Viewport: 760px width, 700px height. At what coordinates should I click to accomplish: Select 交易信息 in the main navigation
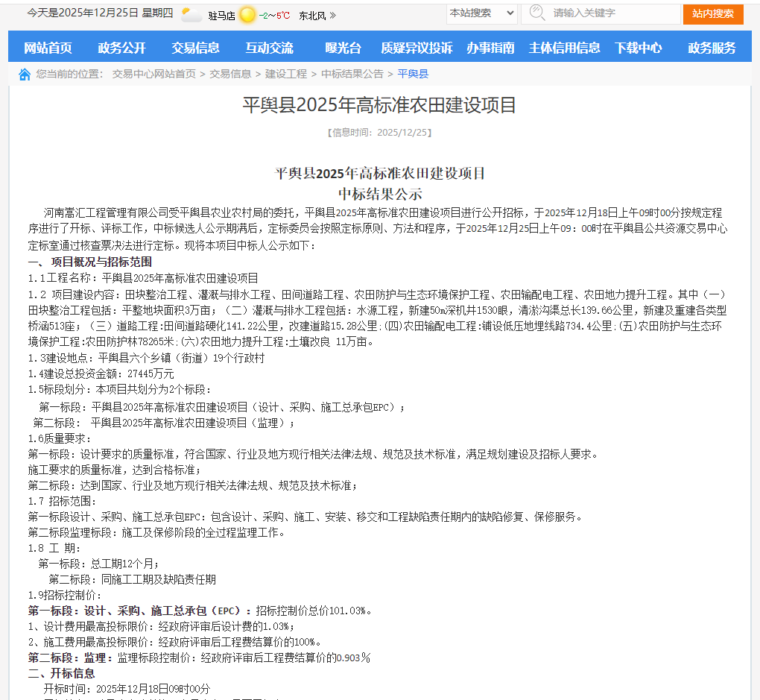click(x=195, y=48)
